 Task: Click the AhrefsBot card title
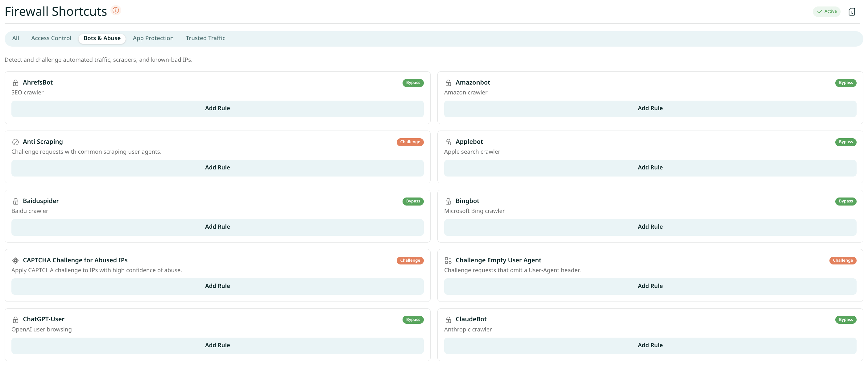pyautogui.click(x=38, y=83)
